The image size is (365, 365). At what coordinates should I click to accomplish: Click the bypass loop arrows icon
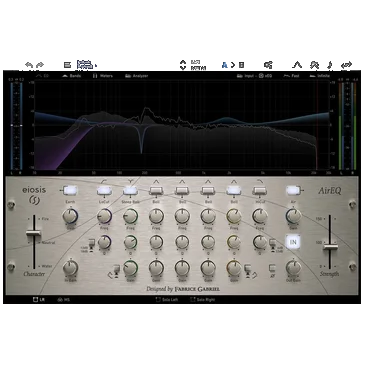(346, 65)
